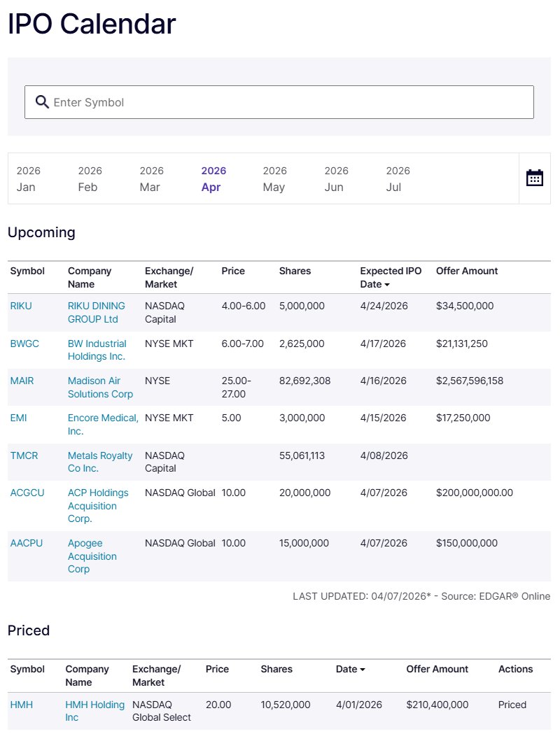
Task: Open the EMI symbol link
Action: coord(18,418)
